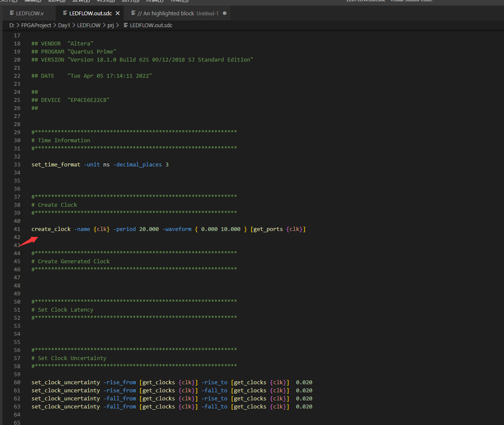Click LEDFLOW.out.sdc in the breadcrumb

coord(151,25)
